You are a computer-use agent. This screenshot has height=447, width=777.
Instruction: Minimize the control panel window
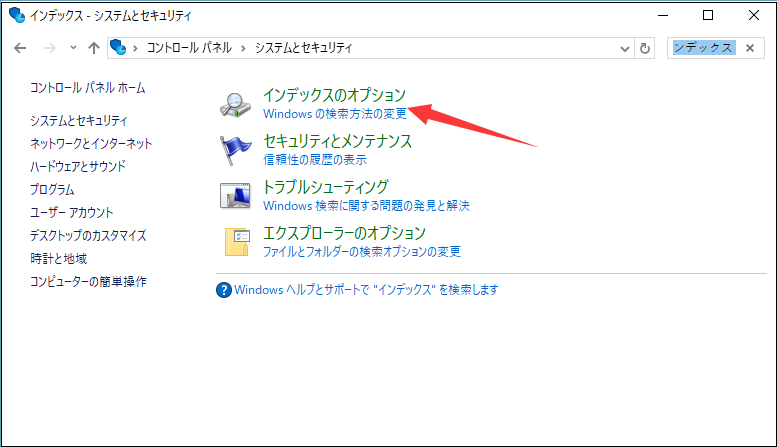pyautogui.click(x=663, y=15)
